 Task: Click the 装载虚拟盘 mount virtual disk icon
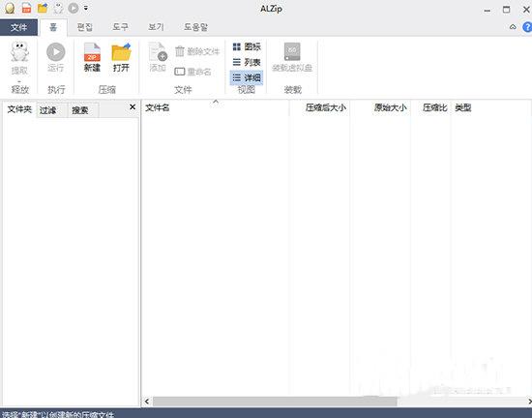(x=292, y=51)
